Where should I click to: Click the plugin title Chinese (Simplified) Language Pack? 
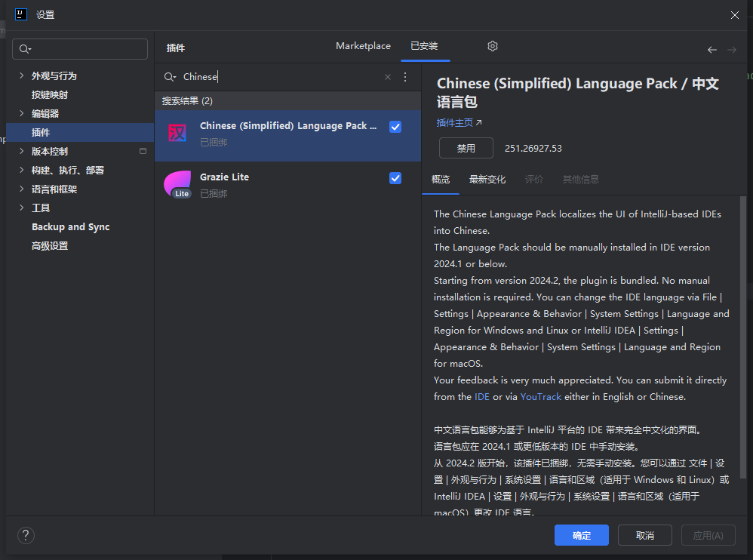[x=578, y=92]
